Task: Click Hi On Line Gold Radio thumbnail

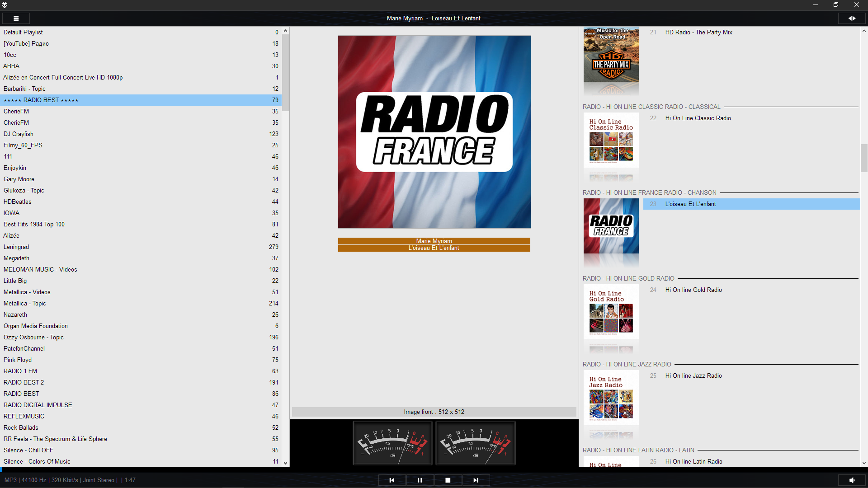Action: pyautogui.click(x=611, y=312)
